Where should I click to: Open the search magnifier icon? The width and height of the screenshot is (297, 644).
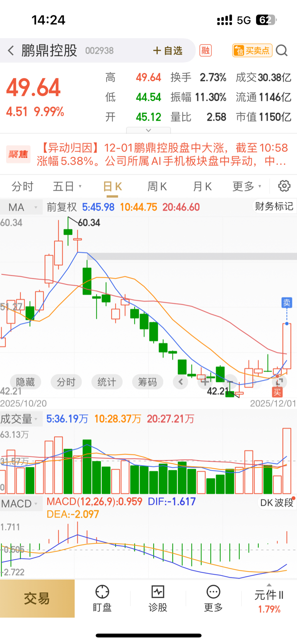click(x=282, y=50)
